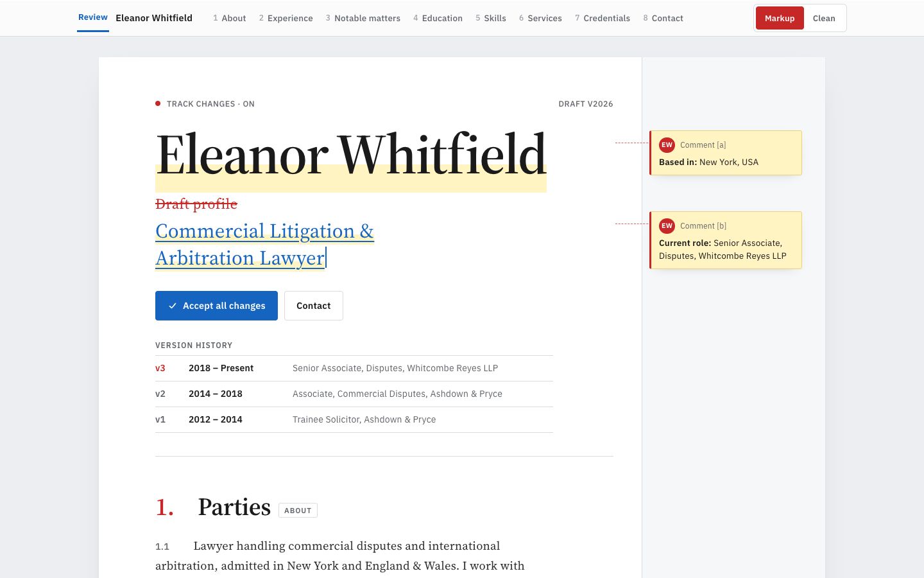Click the struck-through Draft profile text
The height and width of the screenshot is (578, 924).
[196, 204]
